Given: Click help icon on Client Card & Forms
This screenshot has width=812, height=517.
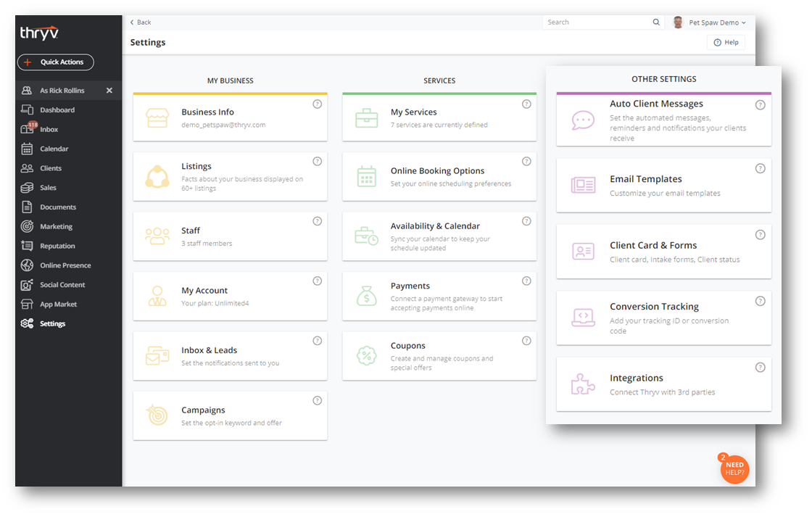Looking at the screenshot, I should [761, 235].
